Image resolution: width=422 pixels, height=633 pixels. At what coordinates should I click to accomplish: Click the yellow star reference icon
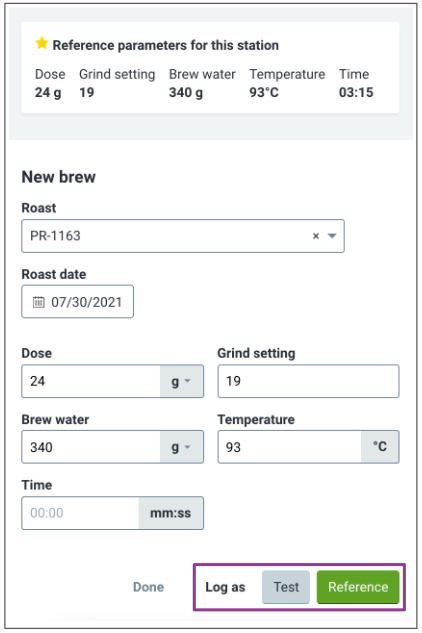42,43
